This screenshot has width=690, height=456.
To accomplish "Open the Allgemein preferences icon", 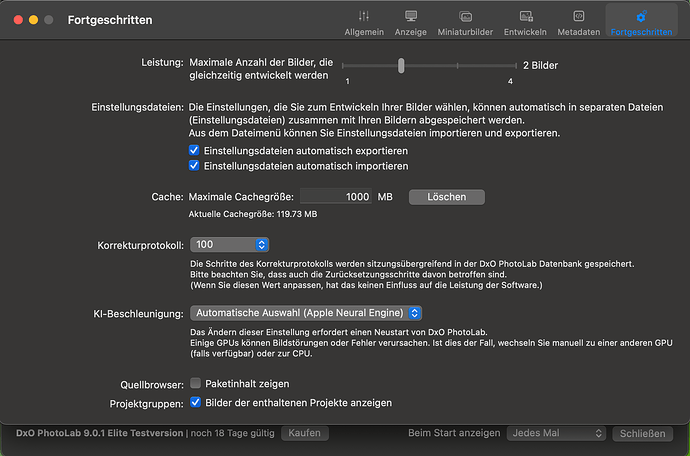I will point(363,17).
